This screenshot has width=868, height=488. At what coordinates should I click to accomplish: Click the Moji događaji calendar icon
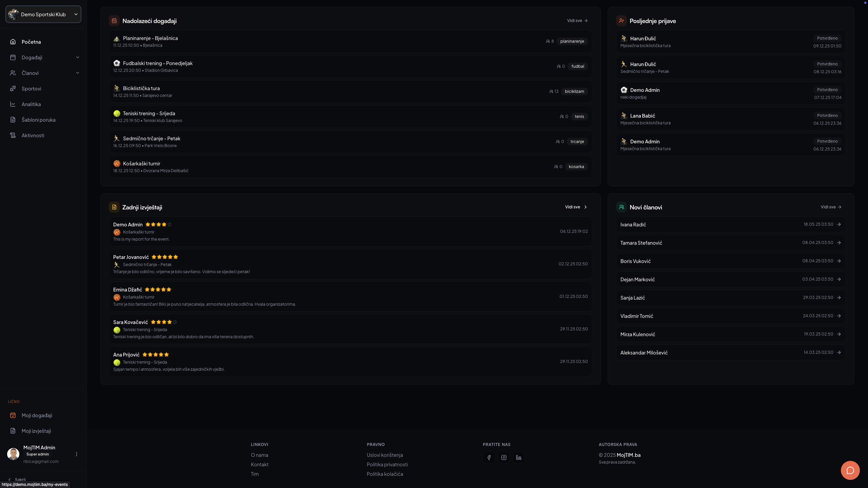(x=13, y=415)
